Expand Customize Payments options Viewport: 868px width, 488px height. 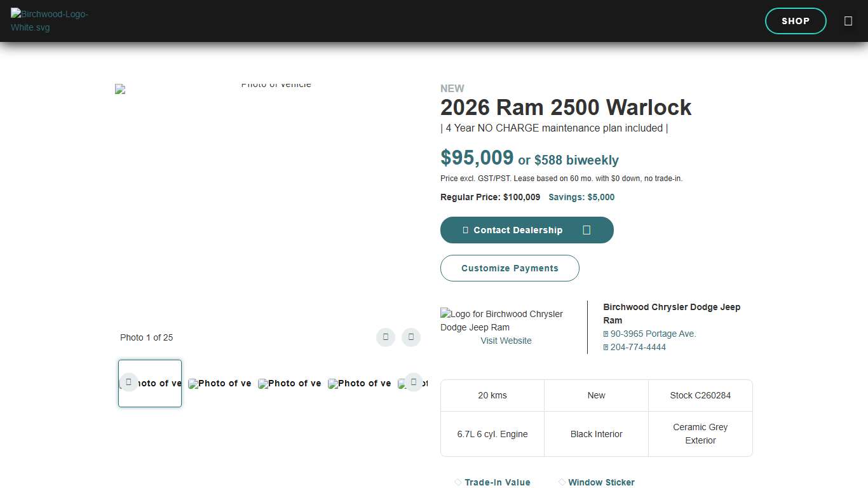[x=510, y=268]
